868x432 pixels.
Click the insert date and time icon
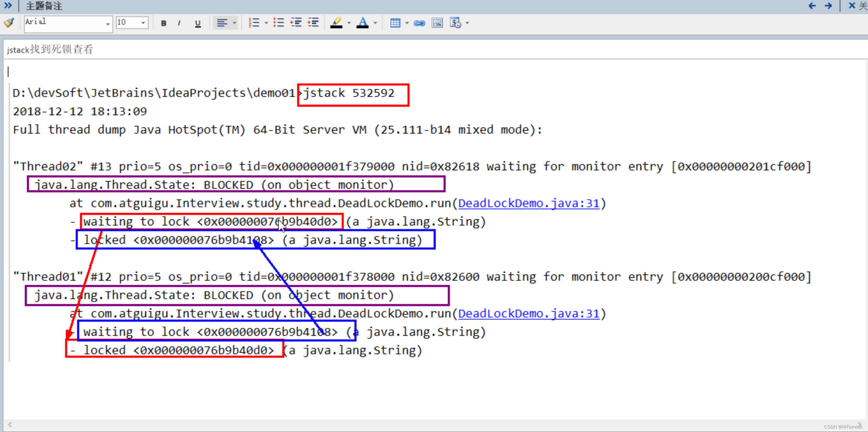455,23
